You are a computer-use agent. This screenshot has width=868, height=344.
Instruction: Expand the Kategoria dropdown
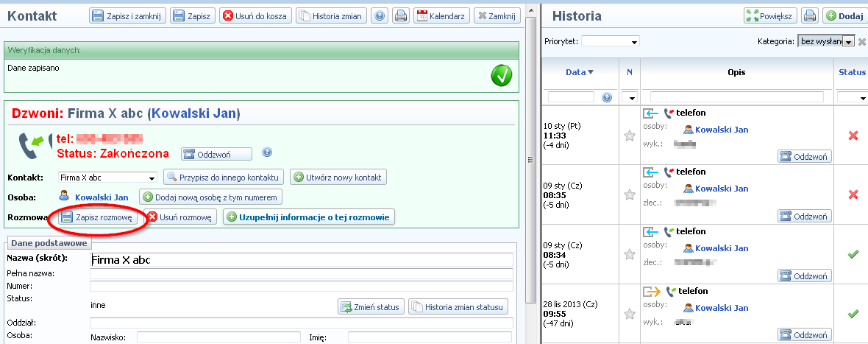pyautogui.click(x=848, y=42)
